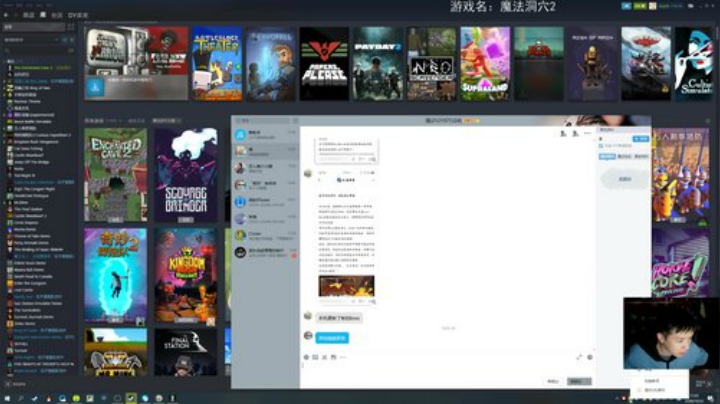Click the search field in chat contact list
Screen dimensions: 720x404
tap(262, 121)
